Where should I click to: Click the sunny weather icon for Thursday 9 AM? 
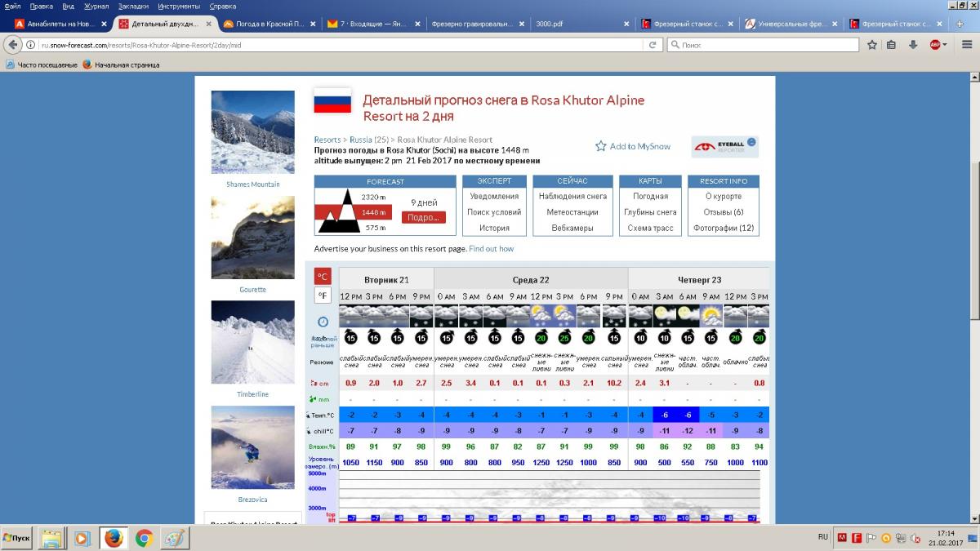click(711, 316)
